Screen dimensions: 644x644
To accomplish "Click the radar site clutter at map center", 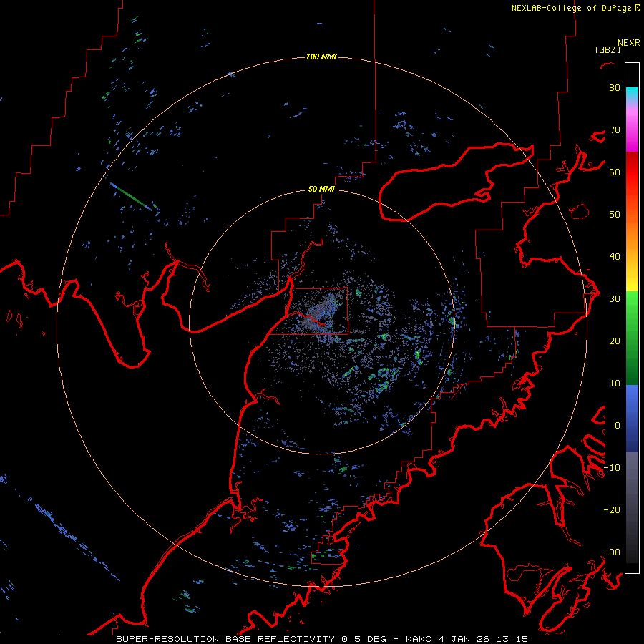I will [318, 316].
